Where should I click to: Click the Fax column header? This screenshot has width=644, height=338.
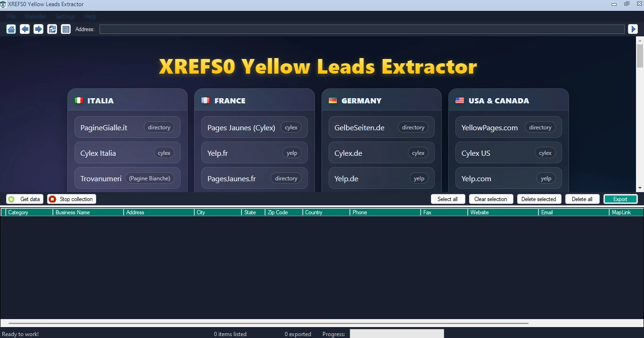pos(444,212)
